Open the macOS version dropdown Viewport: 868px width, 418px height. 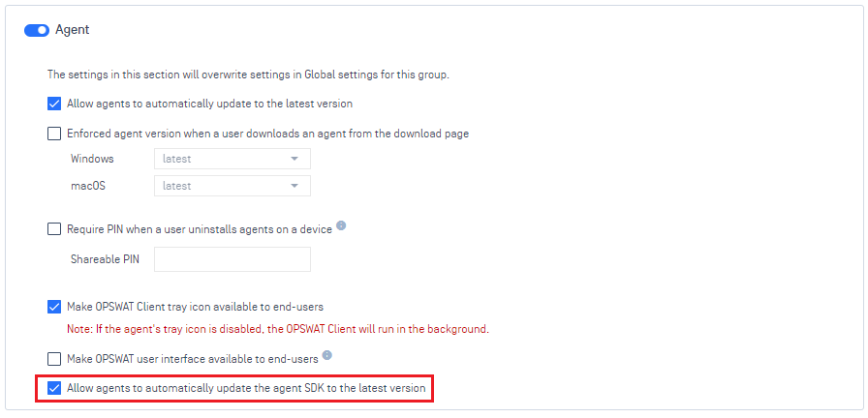(x=232, y=186)
